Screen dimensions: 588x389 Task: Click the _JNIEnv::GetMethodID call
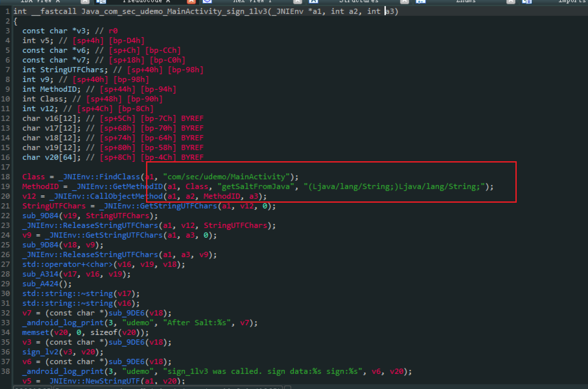pos(118,187)
